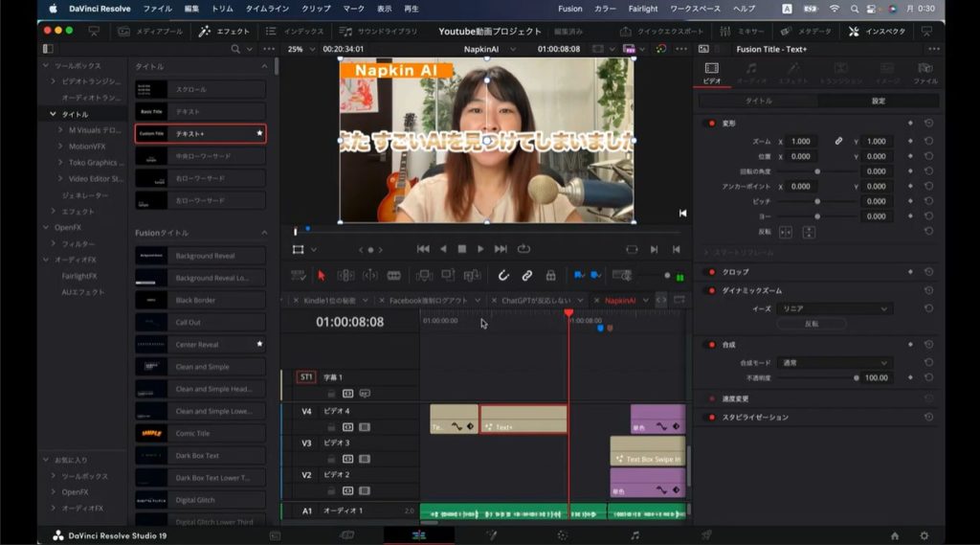The width and height of the screenshot is (980, 545).
Task: Open the Fairlight menu in menu bar
Action: point(643,9)
